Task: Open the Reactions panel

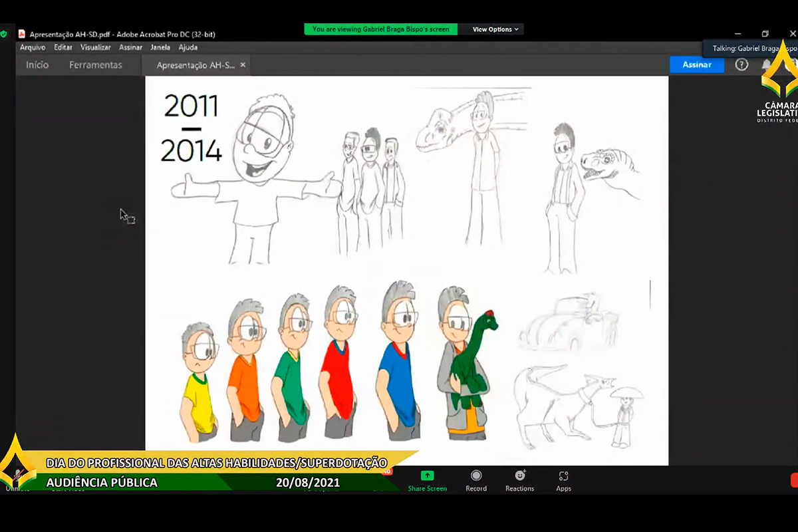Action: pos(520,476)
